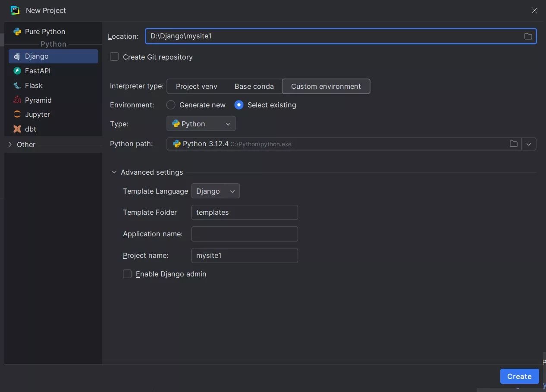Switch to Project venv interpreter tab

pyautogui.click(x=196, y=86)
